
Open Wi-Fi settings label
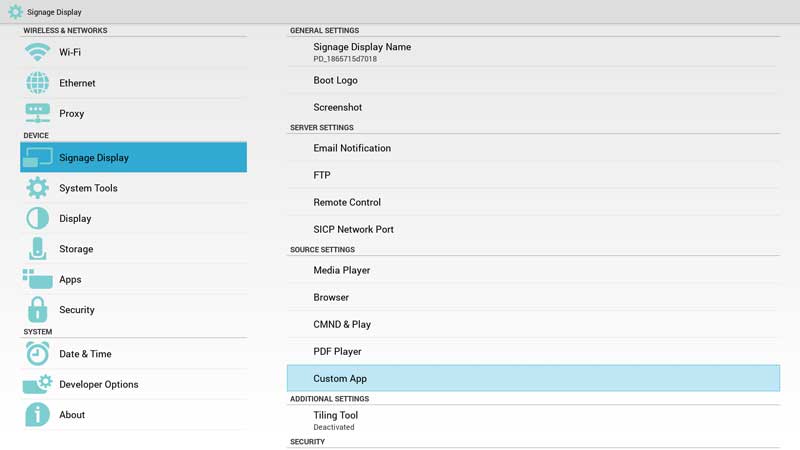[70, 52]
